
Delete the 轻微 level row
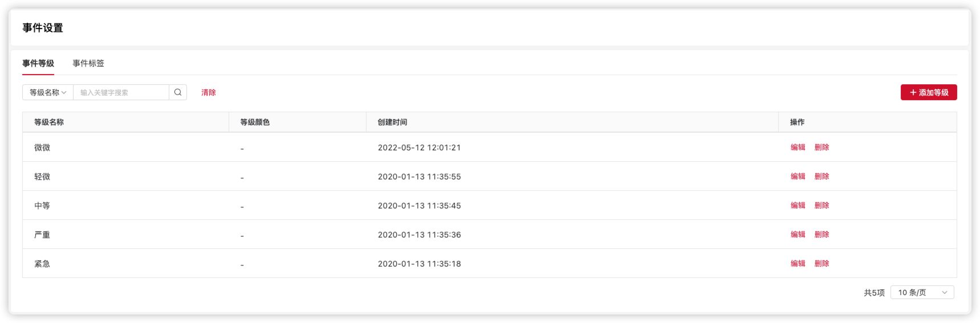coord(822,177)
